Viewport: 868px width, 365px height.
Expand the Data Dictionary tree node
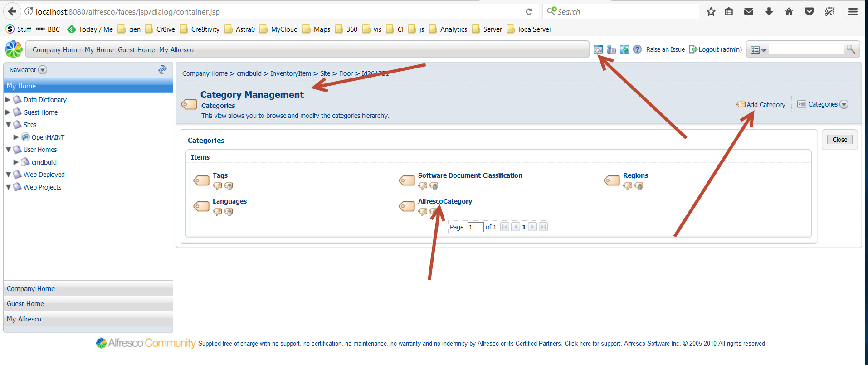(8, 100)
